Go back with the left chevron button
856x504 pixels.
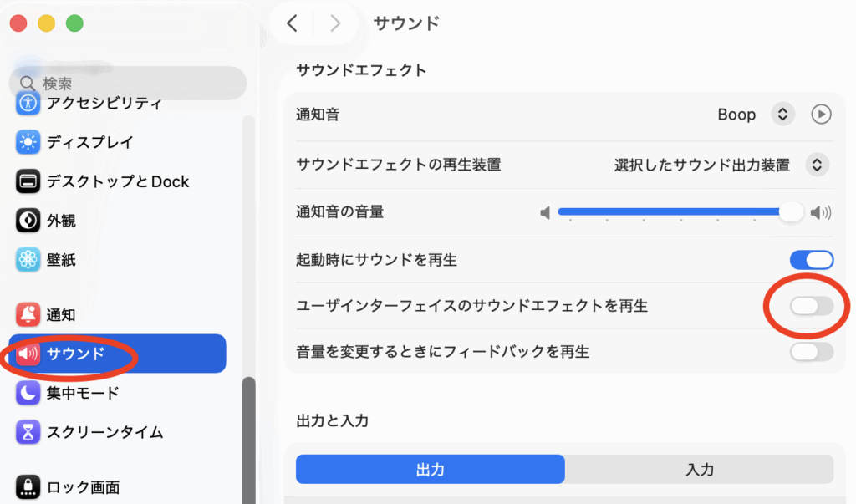click(x=292, y=23)
